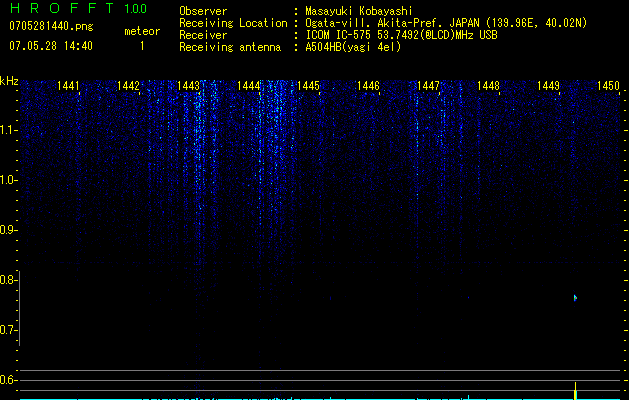Select the filename 0705281440.png
This screenshot has height=400, width=629.
coord(51,27)
